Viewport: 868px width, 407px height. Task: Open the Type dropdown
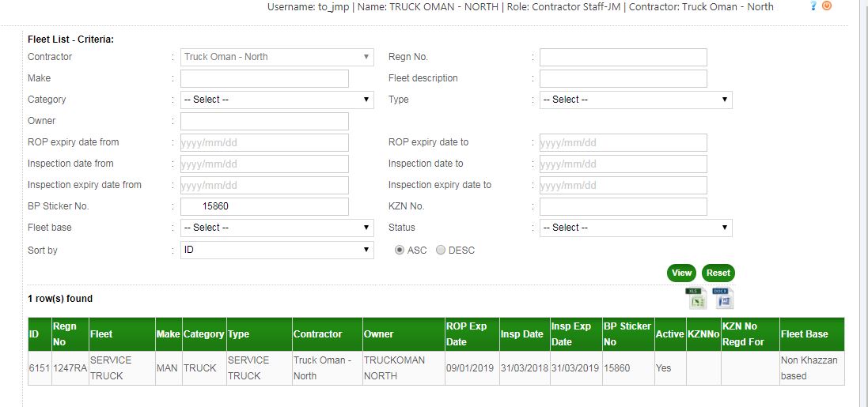point(635,100)
